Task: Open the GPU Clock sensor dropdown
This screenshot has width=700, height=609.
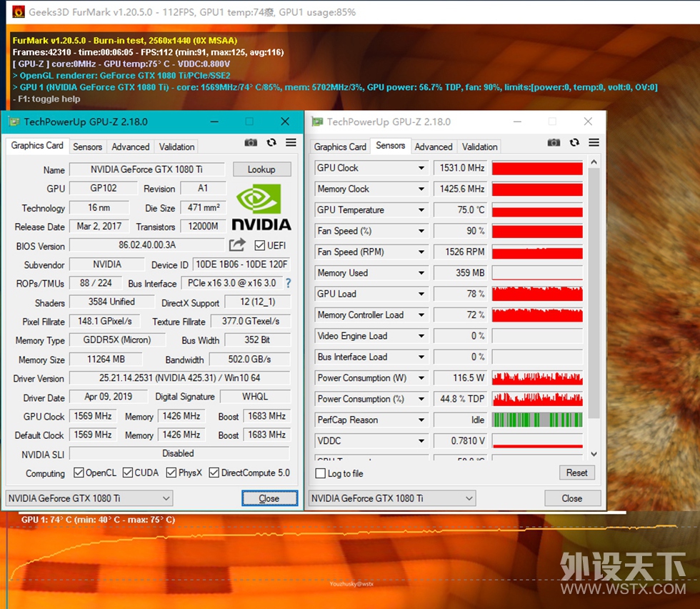Action: (421, 168)
